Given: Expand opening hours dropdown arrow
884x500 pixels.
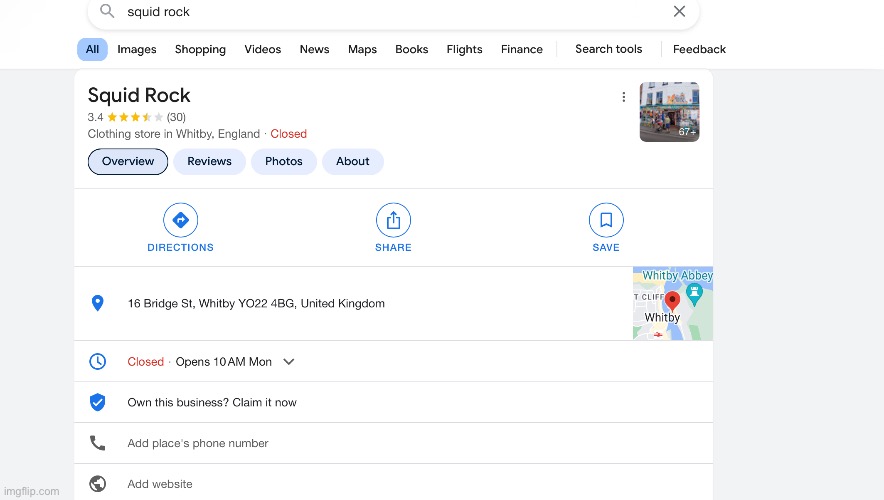Looking at the screenshot, I should point(289,362).
